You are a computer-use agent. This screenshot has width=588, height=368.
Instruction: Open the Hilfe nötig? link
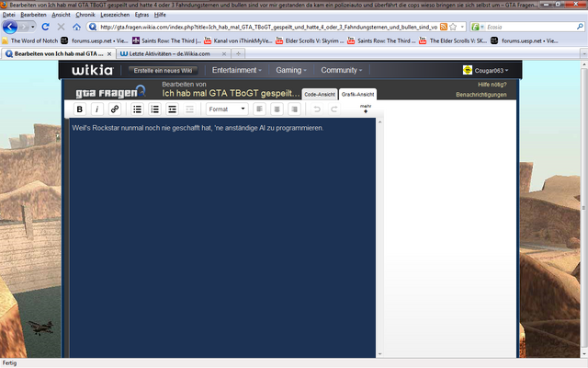click(492, 85)
